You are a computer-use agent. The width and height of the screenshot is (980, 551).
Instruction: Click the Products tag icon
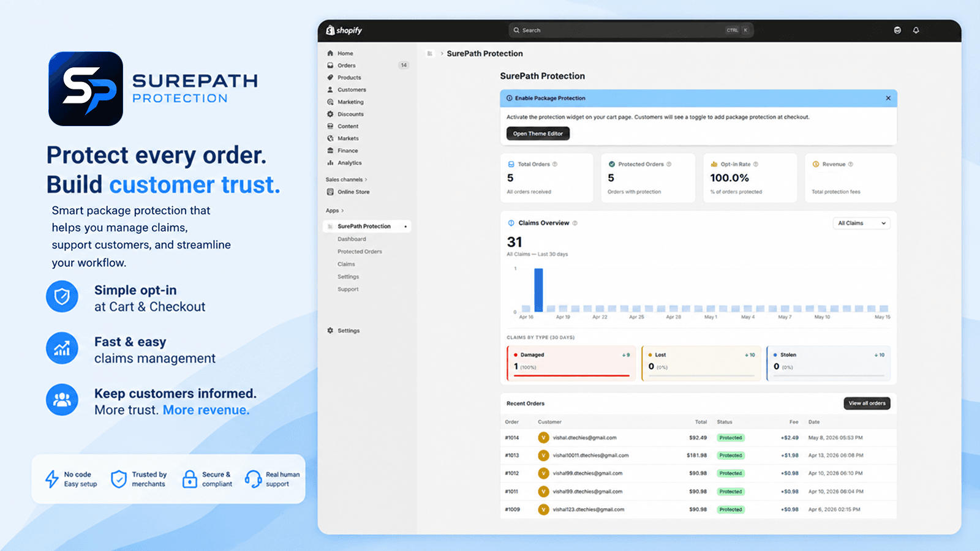(x=330, y=78)
